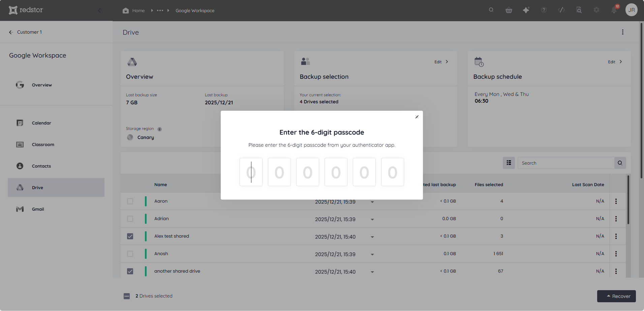This screenshot has width=644, height=311.
Task: Click the Recover button
Action: pyautogui.click(x=616, y=296)
